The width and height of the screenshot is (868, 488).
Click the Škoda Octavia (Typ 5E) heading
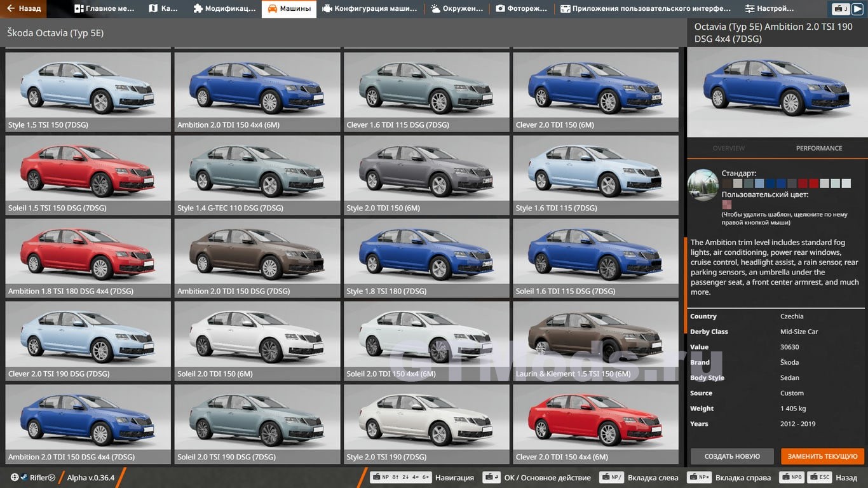[x=55, y=32]
